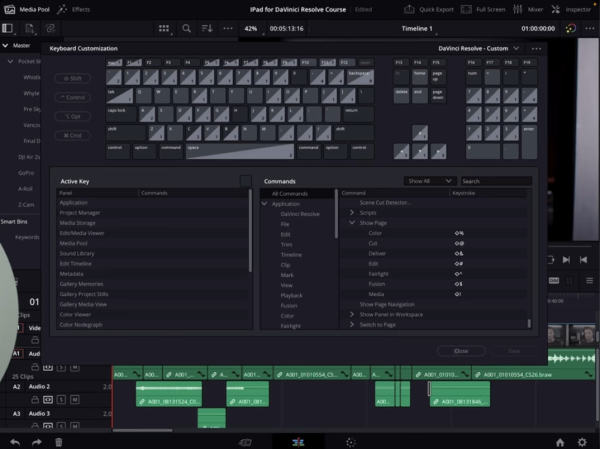Collapse the Master bin chevron
The image size is (600, 449).
tap(5, 46)
